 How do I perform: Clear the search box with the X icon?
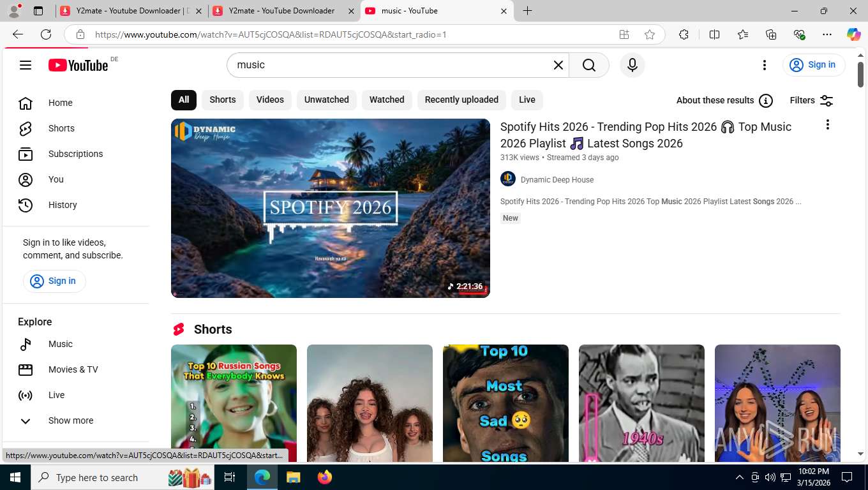[x=558, y=65]
